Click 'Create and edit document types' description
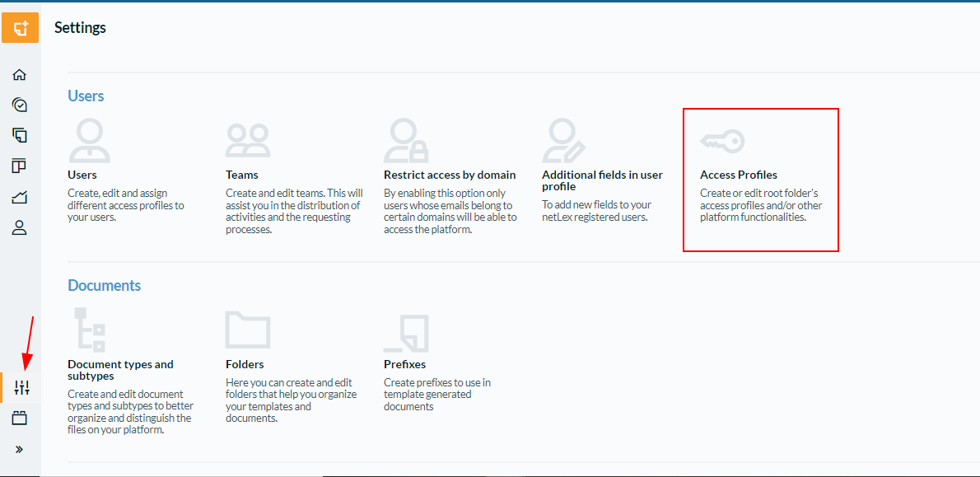 (130, 412)
